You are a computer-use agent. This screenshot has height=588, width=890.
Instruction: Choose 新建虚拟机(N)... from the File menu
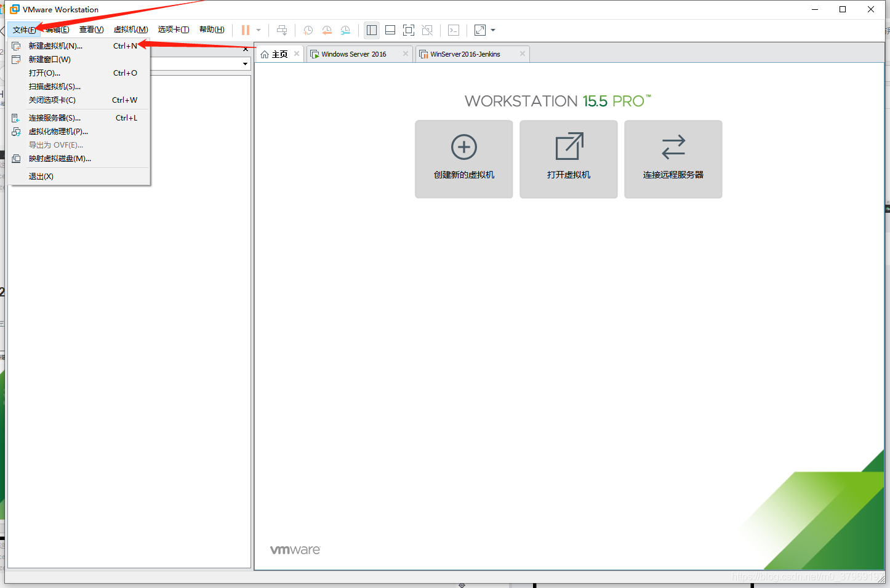(79, 46)
